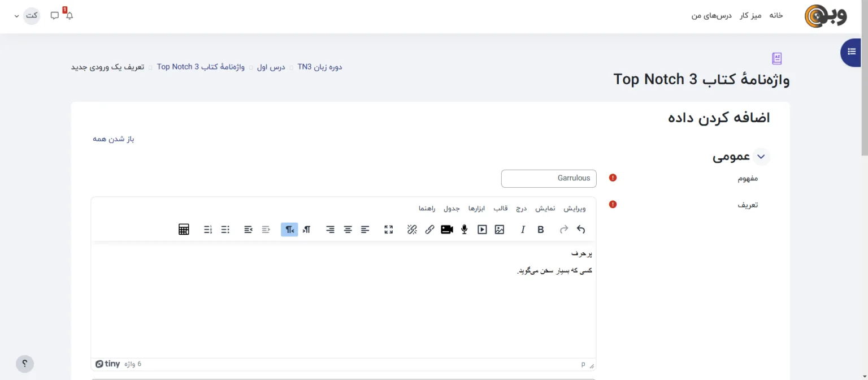
Task: Toggle left-to-right text direction button
Action: [x=306, y=230]
